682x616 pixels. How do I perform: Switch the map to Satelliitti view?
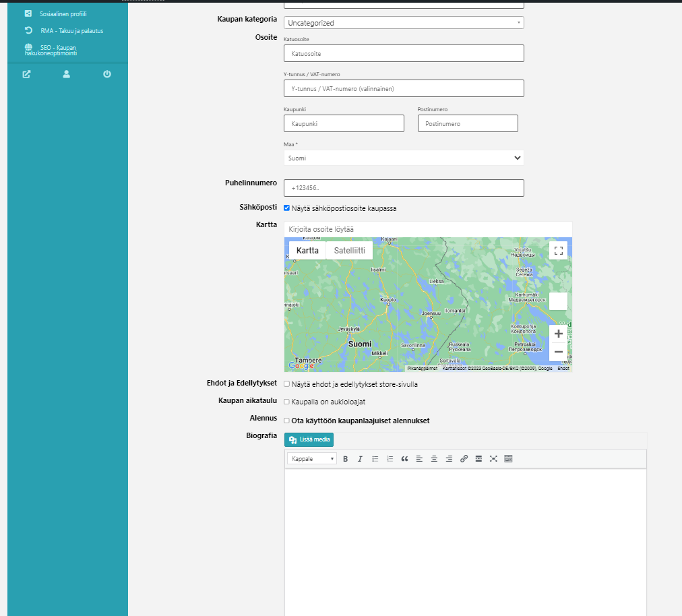point(349,251)
